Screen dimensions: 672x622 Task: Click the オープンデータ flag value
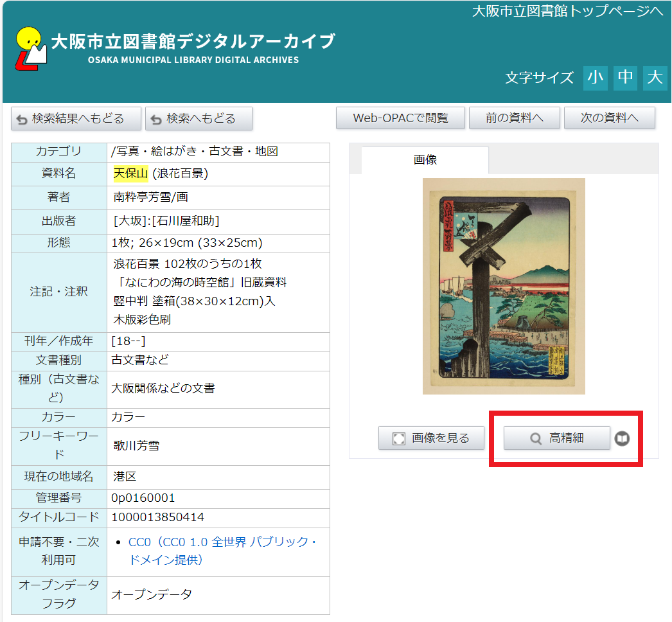(151, 595)
